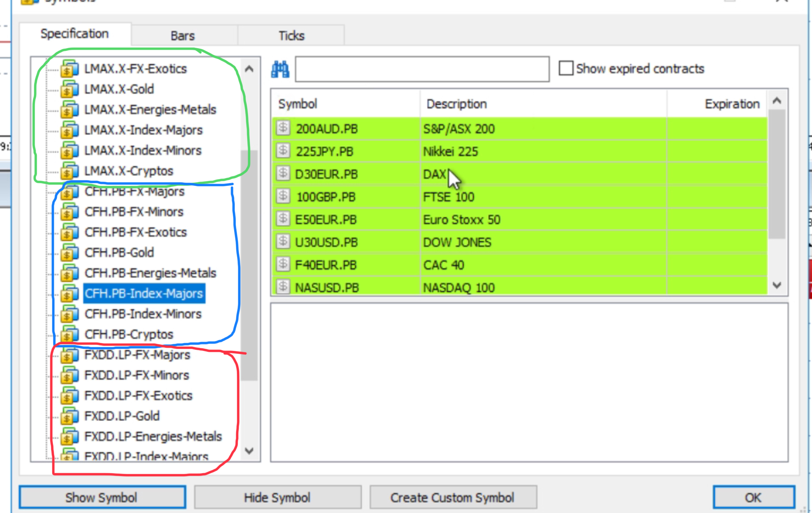Image resolution: width=812 pixels, height=513 pixels.
Task: Click the LMAX.X-Index-Majors folder icon
Action: coord(69,130)
